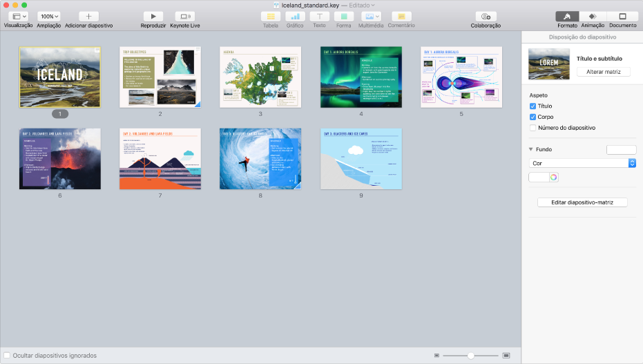Screen dimensions: 643x364
Task: Click the small thumbnails icon
Action: tap(436, 356)
